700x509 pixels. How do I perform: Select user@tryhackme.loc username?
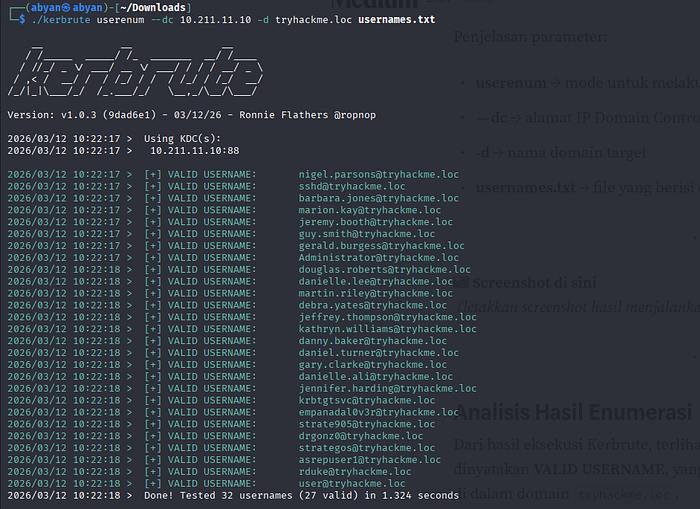[x=352, y=484]
